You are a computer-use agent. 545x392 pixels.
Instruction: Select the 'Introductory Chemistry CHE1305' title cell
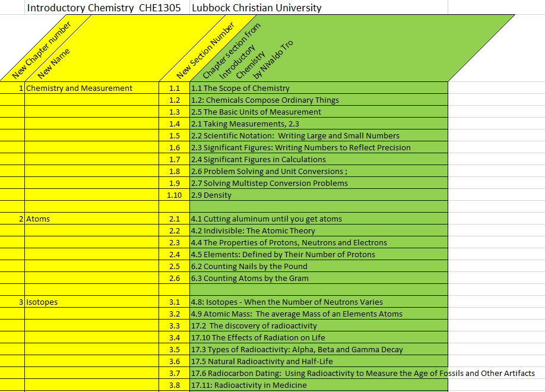[103, 8]
